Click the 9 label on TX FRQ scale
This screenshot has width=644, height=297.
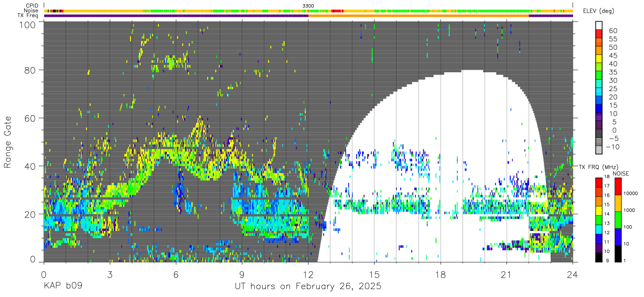(607, 260)
